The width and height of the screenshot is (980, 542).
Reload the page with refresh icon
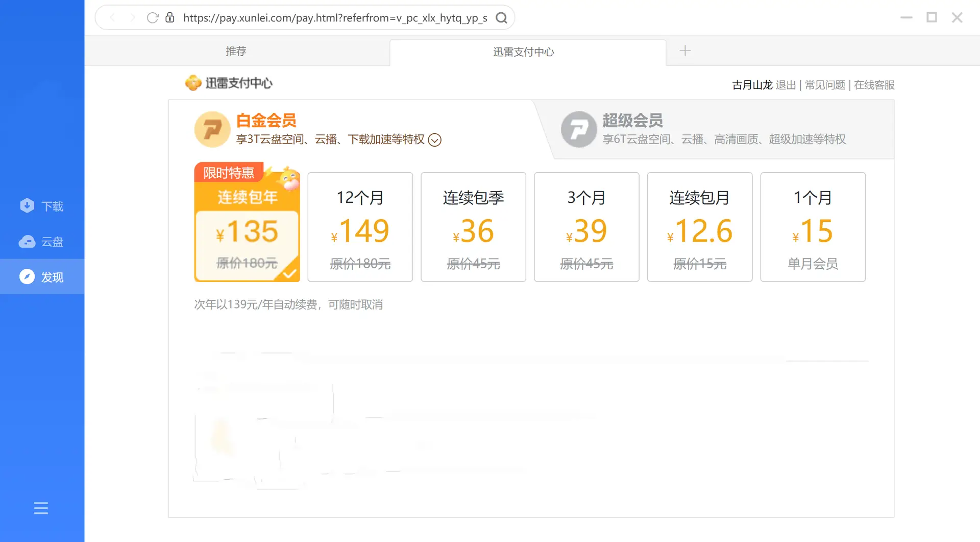(152, 18)
